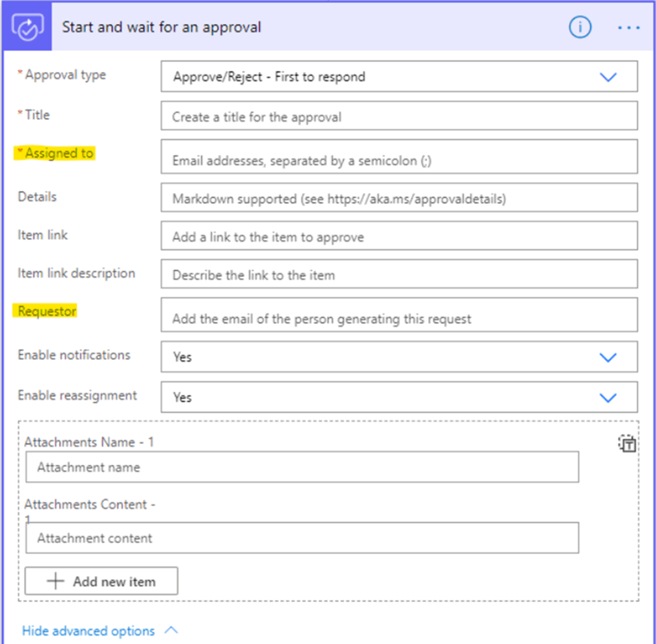Click the 'Attachments Name - 1' label
The height and width of the screenshot is (644, 656).
[89, 442]
